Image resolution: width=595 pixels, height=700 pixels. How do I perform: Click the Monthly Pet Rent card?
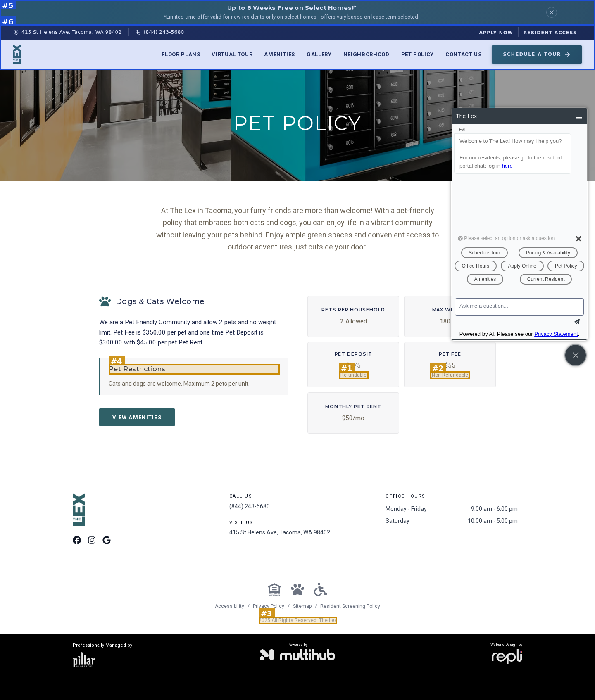[353, 413]
